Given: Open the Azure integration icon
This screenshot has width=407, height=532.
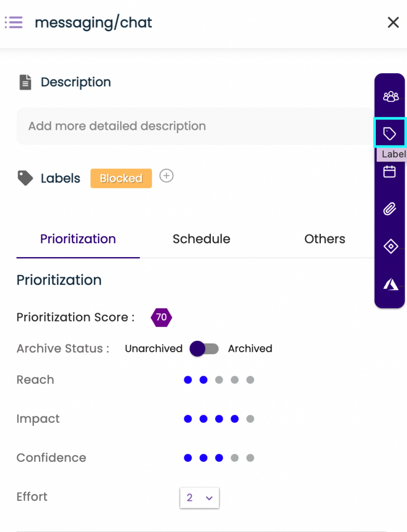Looking at the screenshot, I should coord(391,284).
